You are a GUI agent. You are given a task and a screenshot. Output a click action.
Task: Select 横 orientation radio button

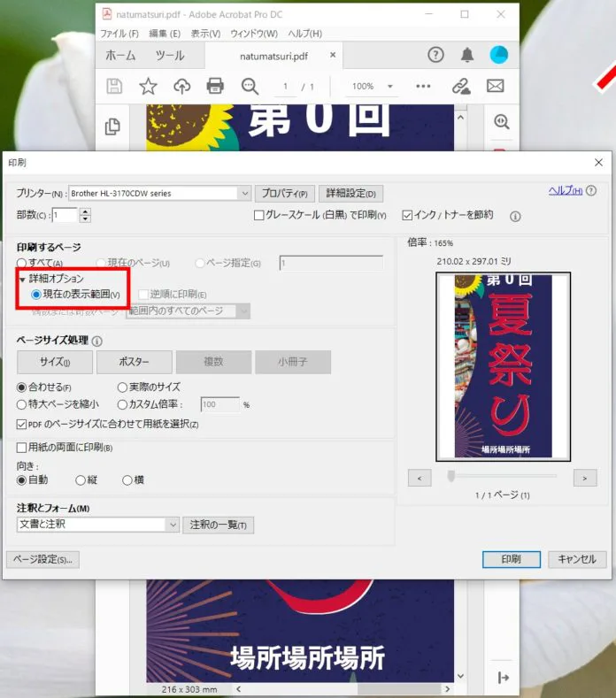pyautogui.click(x=127, y=480)
